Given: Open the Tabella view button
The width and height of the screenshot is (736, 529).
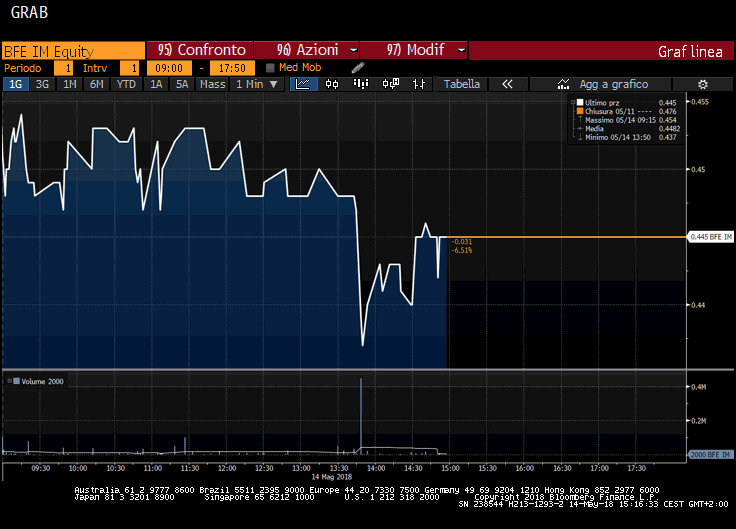Looking at the screenshot, I should click(462, 84).
